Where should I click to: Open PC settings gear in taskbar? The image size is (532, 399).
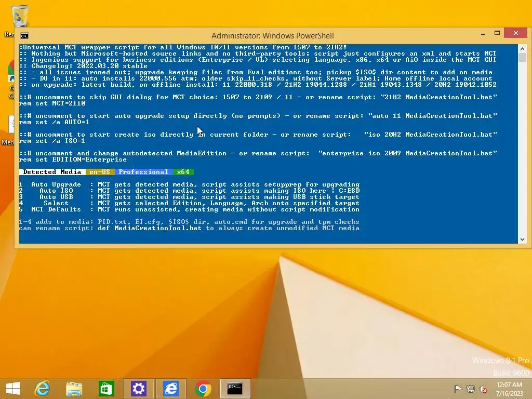tap(138, 389)
